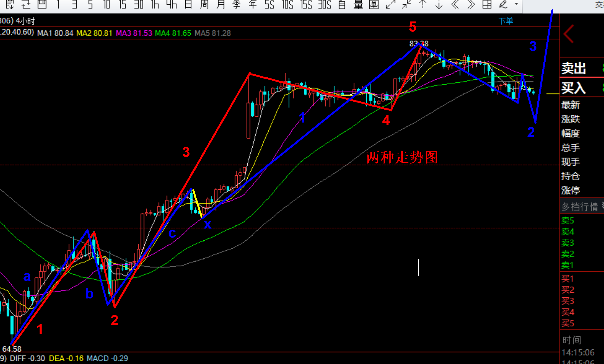604x364 pixels.
Task: Switch to monthly (月) chart period
Action: (221, 4)
